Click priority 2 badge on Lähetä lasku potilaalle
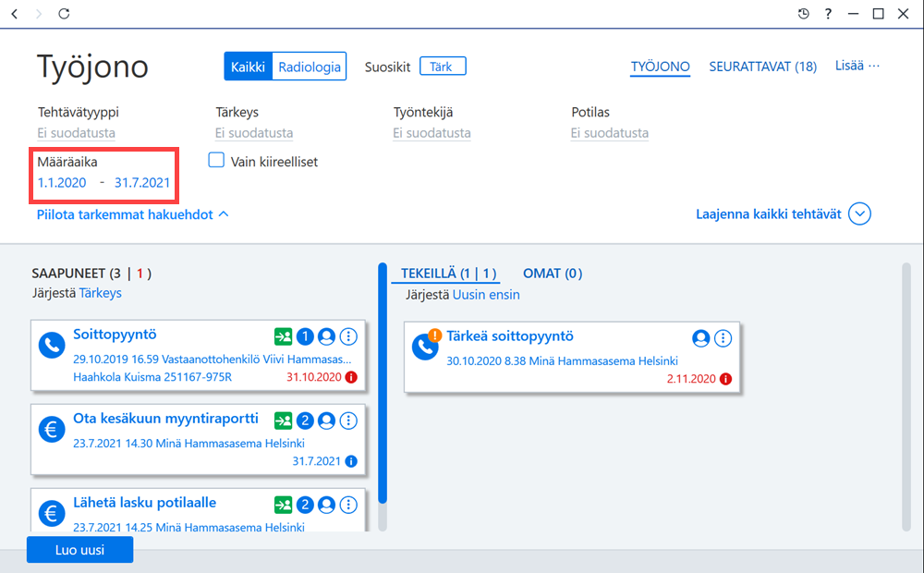Viewport: 924px width, 573px height. pyautogui.click(x=305, y=506)
